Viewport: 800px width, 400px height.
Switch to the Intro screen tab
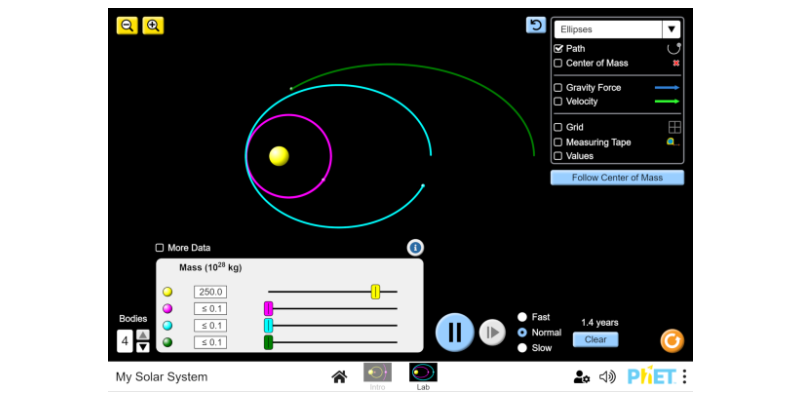tap(377, 376)
